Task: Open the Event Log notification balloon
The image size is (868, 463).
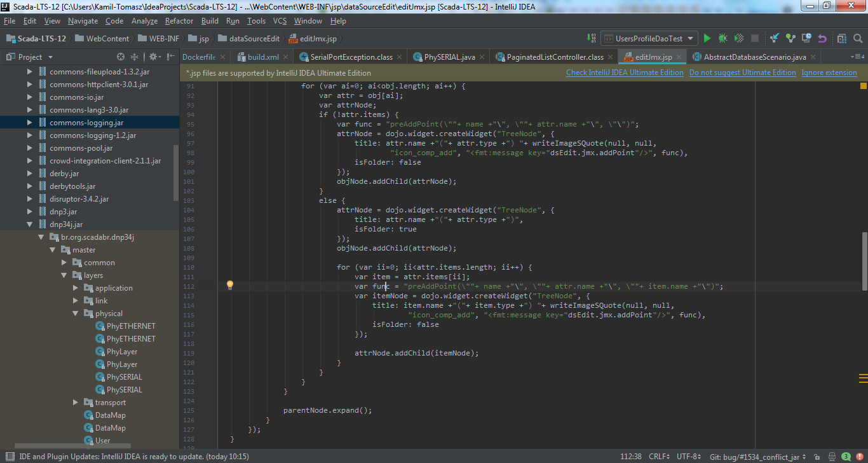Action: coord(846,457)
